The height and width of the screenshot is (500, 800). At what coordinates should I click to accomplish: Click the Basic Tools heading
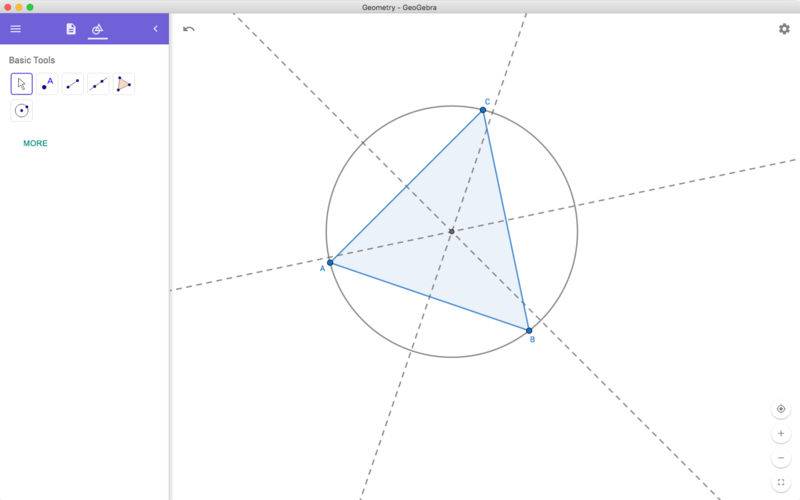coord(32,60)
